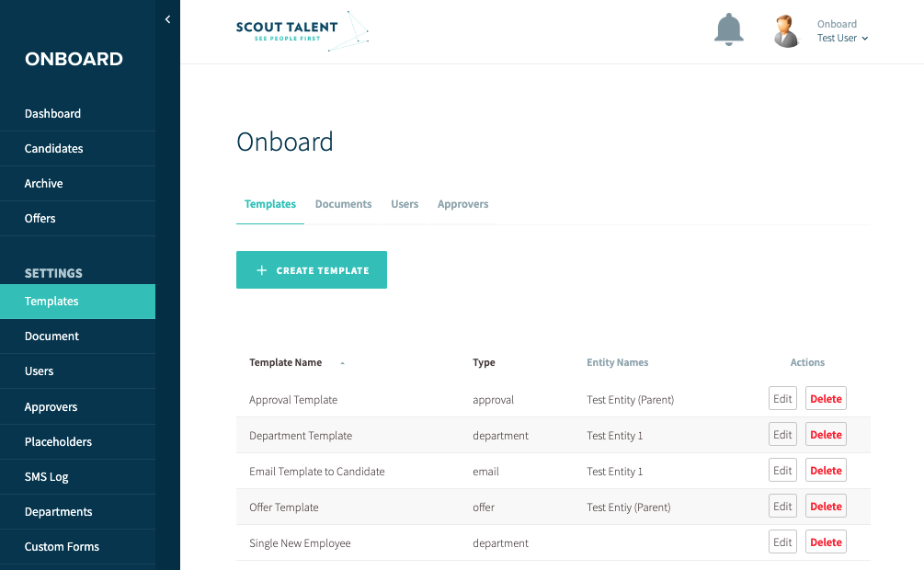Click the Create Template button

click(x=311, y=270)
